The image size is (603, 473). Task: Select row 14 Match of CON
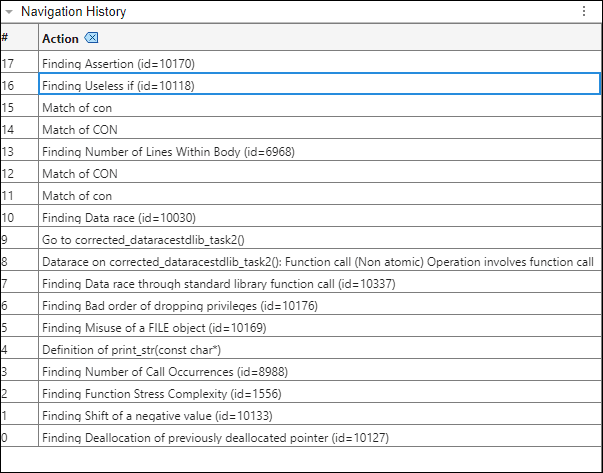79,130
